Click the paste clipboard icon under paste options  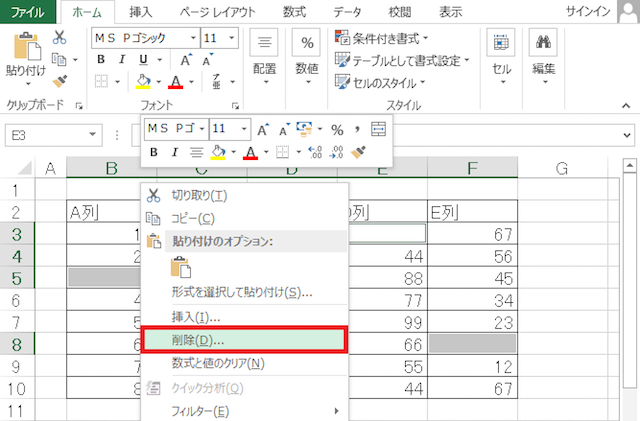tap(181, 267)
